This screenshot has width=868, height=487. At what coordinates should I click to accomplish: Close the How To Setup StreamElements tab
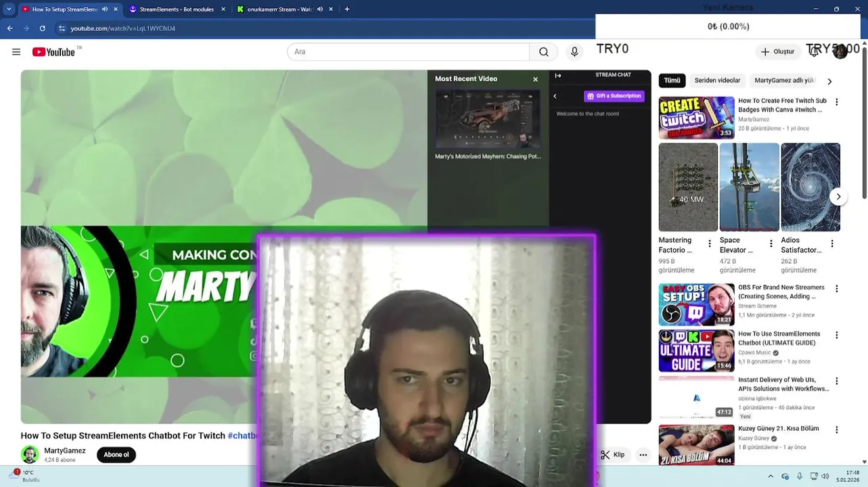pos(116,9)
